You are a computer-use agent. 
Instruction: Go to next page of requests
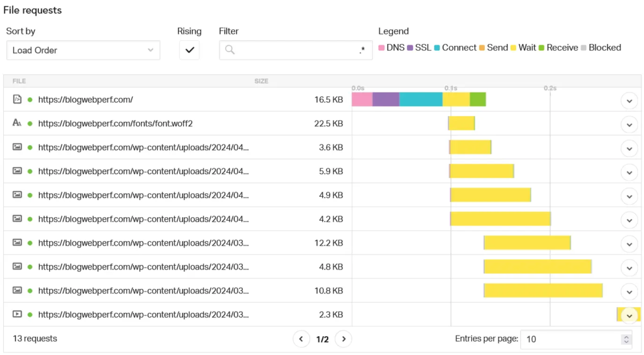[343, 339]
